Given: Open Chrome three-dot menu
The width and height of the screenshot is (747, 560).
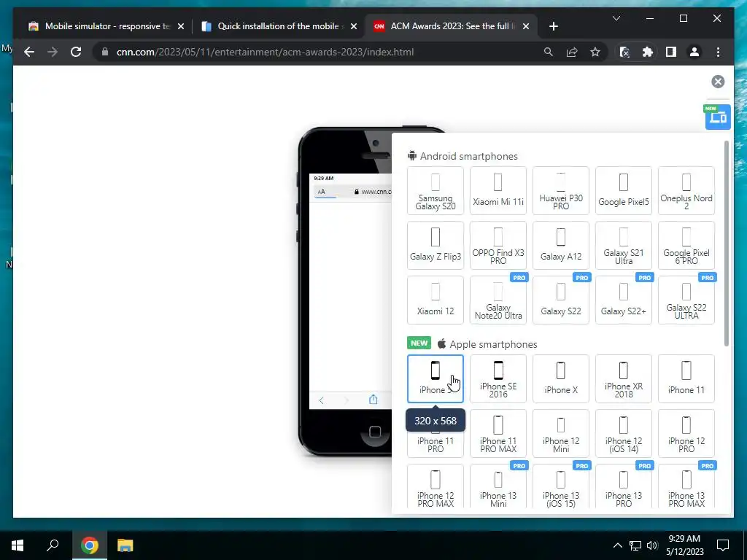Looking at the screenshot, I should click(718, 52).
